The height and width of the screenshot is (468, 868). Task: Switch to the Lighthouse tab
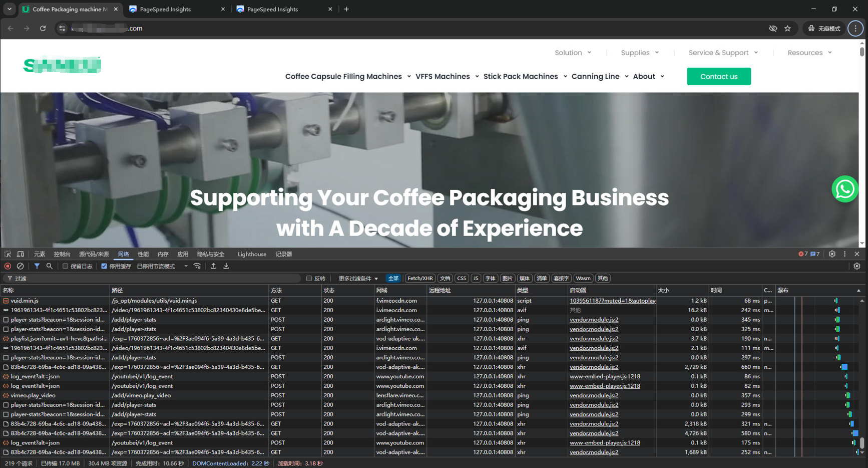(x=252, y=254)
